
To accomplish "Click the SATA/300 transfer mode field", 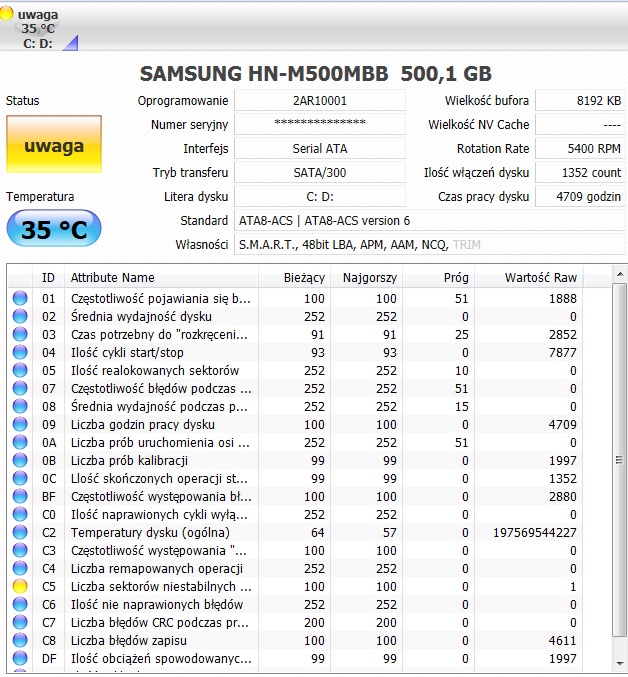I will click(x=320, y=173).
